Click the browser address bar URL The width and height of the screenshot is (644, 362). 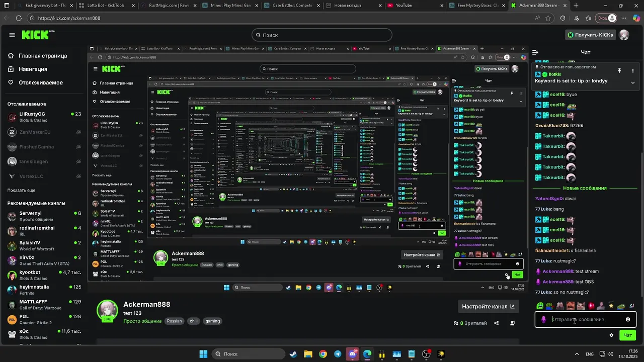click(69, 18)
